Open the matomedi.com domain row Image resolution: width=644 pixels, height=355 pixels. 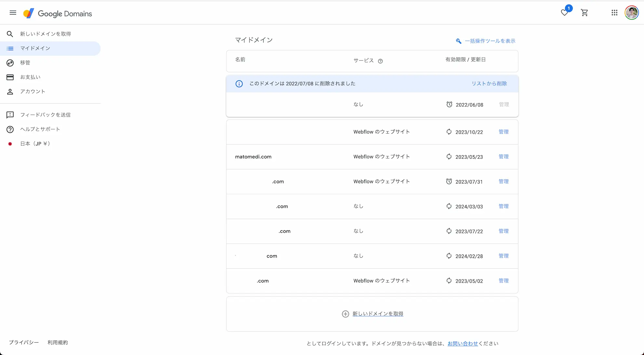(253, 157)
